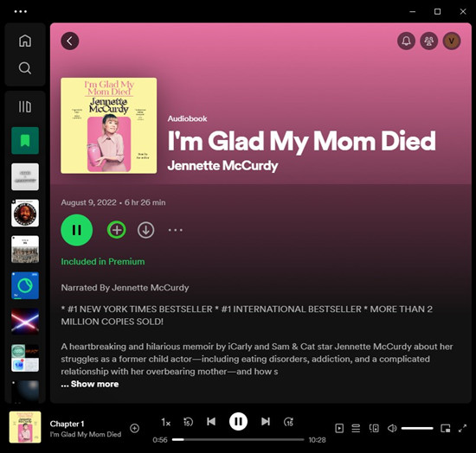The image size is (476, 453).
Task: Open the green bookmark Your Episodes tile
Action: (x=25, y=140)
